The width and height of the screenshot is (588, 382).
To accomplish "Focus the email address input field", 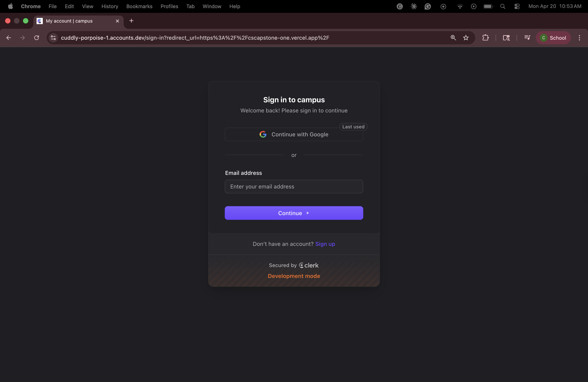I will [294, 187].
